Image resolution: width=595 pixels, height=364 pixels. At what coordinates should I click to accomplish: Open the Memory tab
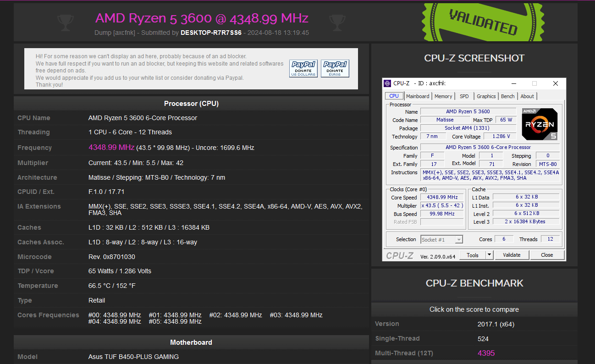pyautogui.click(x=443, y=96)
